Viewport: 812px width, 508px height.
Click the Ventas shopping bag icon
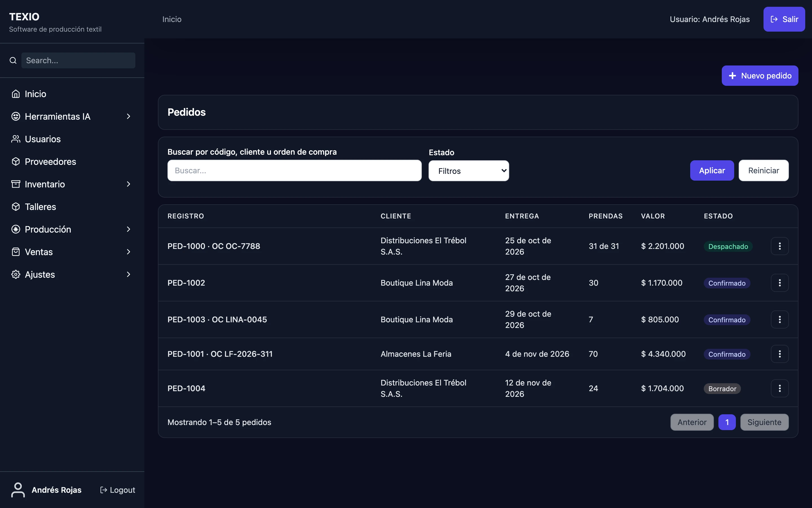click(x=16, y=252)
